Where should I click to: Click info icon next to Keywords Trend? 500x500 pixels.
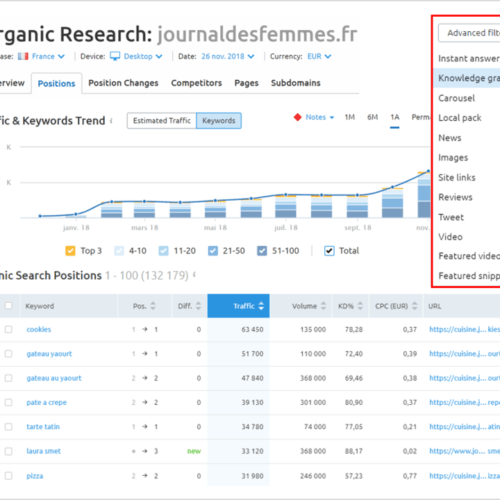pos(111,121)
